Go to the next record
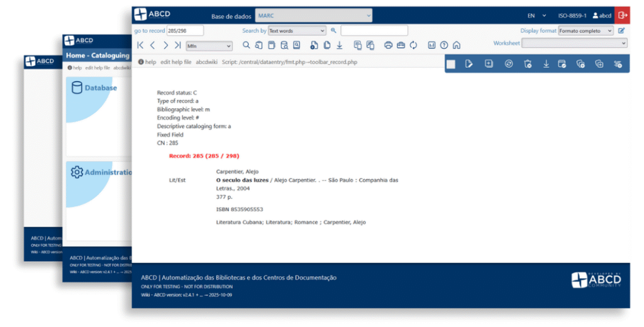 pyautogui.click(x=165, y=45)
